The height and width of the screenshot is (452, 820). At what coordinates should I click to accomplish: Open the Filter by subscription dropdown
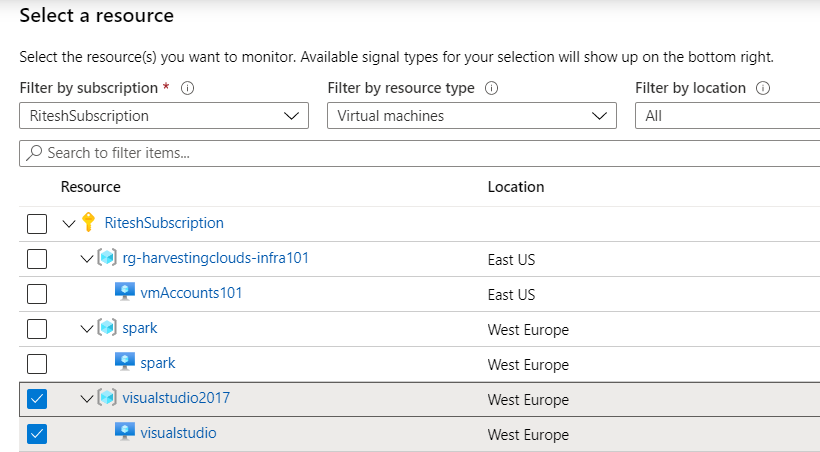click(164, 116)
